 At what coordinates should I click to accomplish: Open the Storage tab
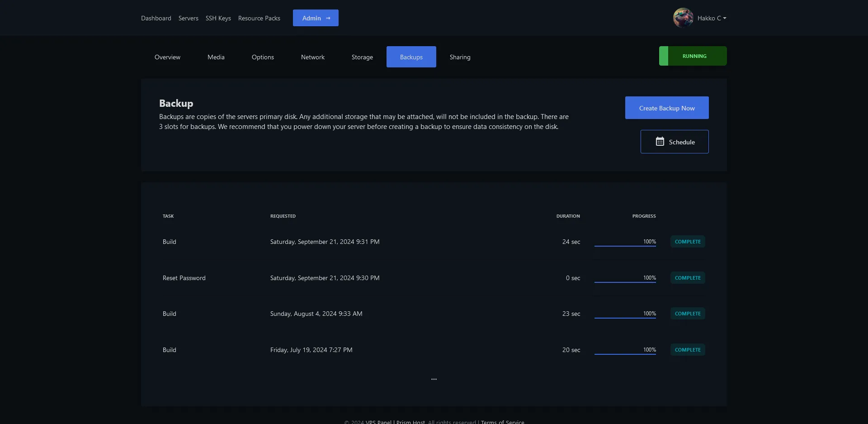[362, 57]
